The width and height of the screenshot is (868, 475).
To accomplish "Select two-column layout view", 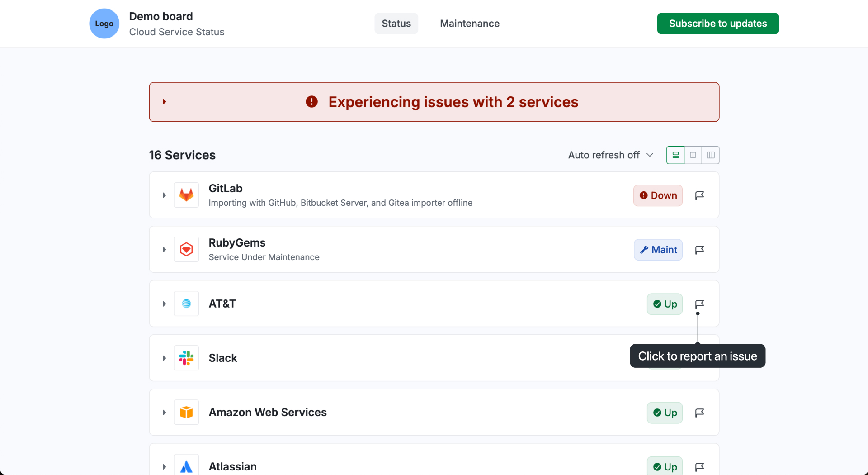I will coord(693,155).
